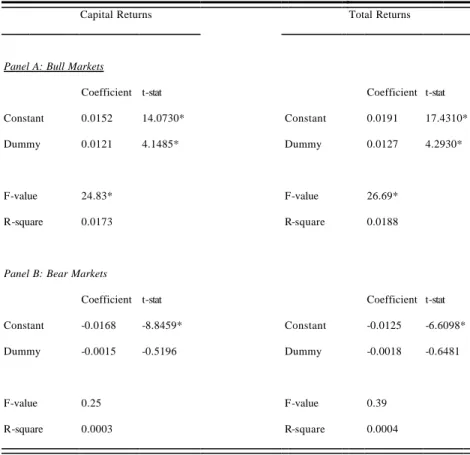This screenshot has height=455, width=470.
Task: Select the F-value label beside 0.25
Action: [x=20, y=403]
